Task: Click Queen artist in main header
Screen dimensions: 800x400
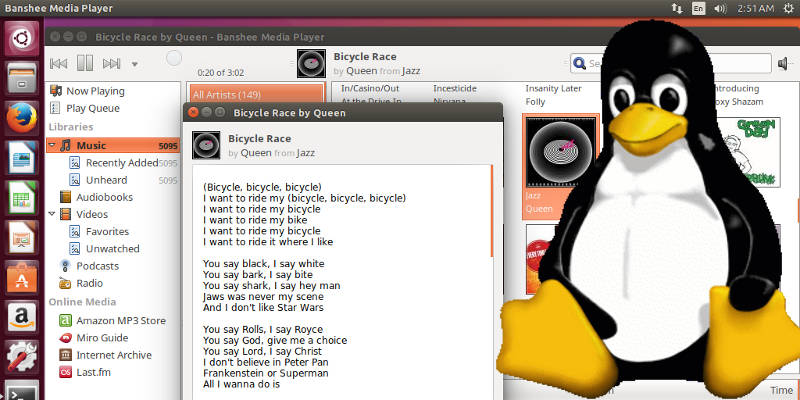Action: pos(362,71)
